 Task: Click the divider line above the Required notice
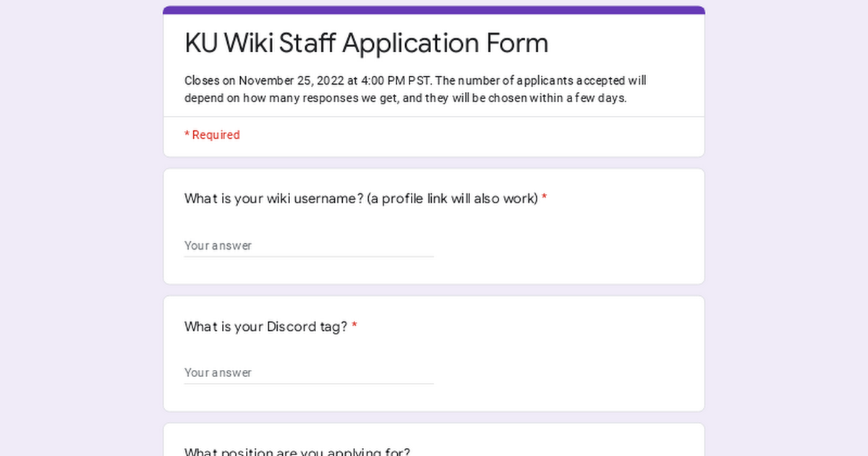434,117
